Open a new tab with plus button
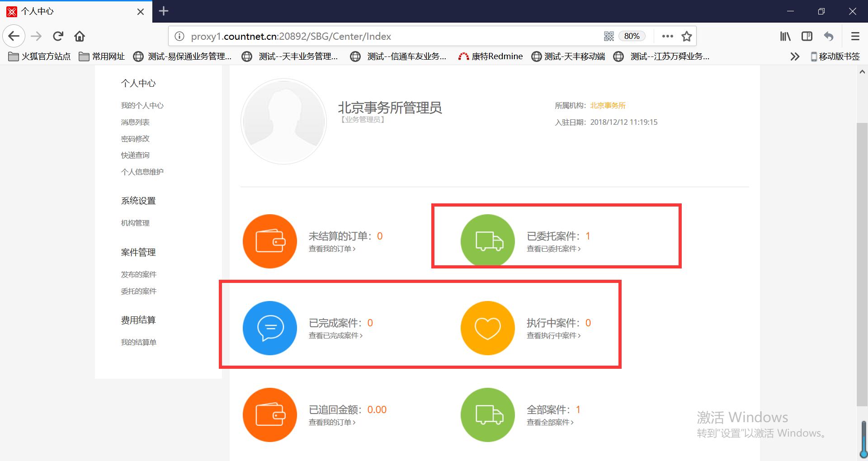The width and height of the screenshot is (868, 461). (x=164, y=11)
